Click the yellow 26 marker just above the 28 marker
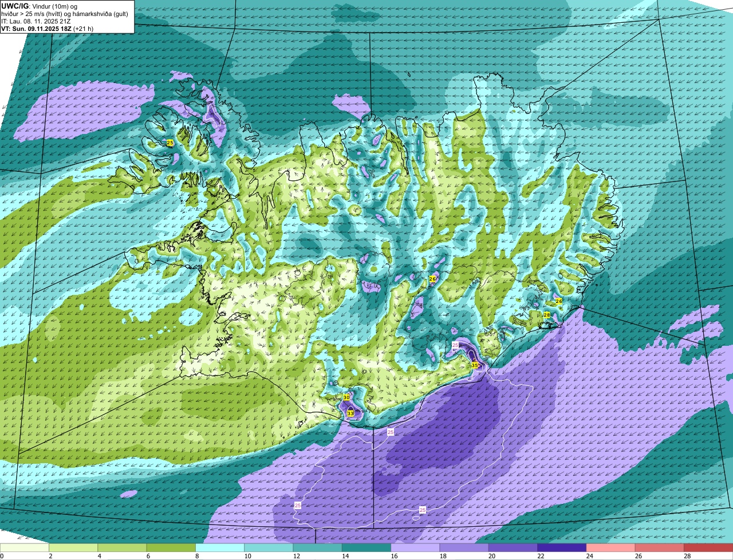Screen dimensions: 733x560 [x=559, y=301]
